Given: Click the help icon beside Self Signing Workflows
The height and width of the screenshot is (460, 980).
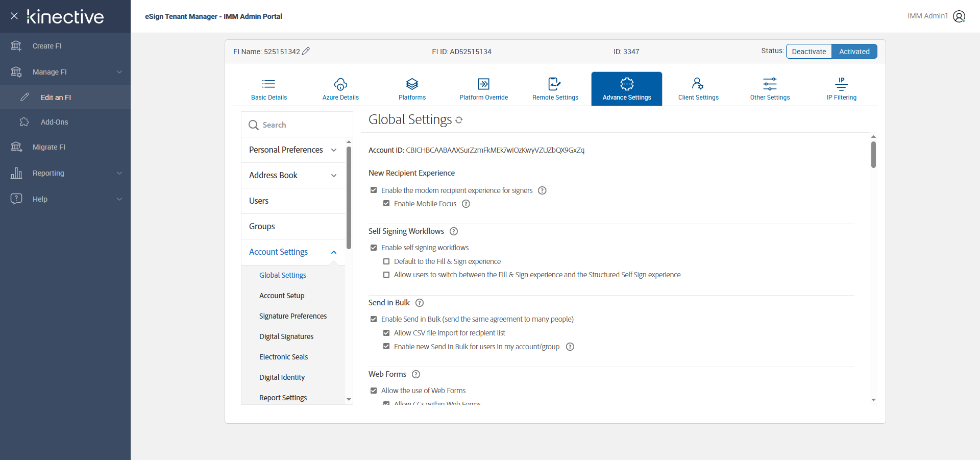Looking at the screenshot, I should coord(454,231).
